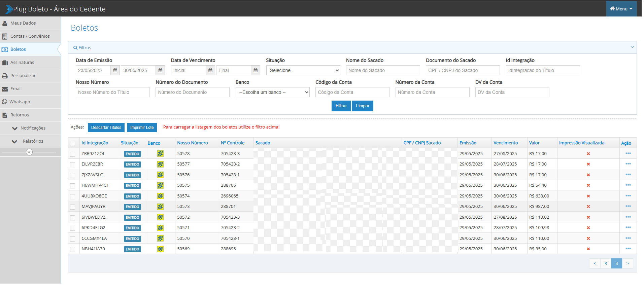Open action dots for boleto 7JXZAVSLC
This screenshot has height=292, width=644.
(628, 175)
